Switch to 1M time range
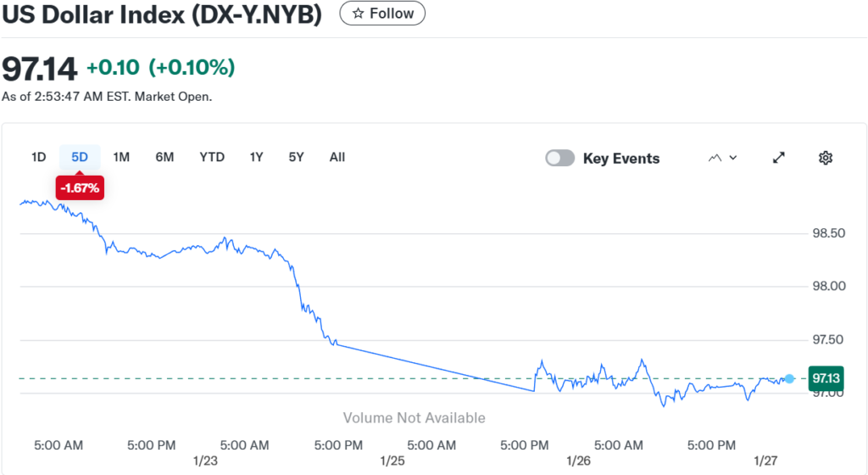Image resolution: width=868 pixels, height=475 pixels. tap(121, 157)
